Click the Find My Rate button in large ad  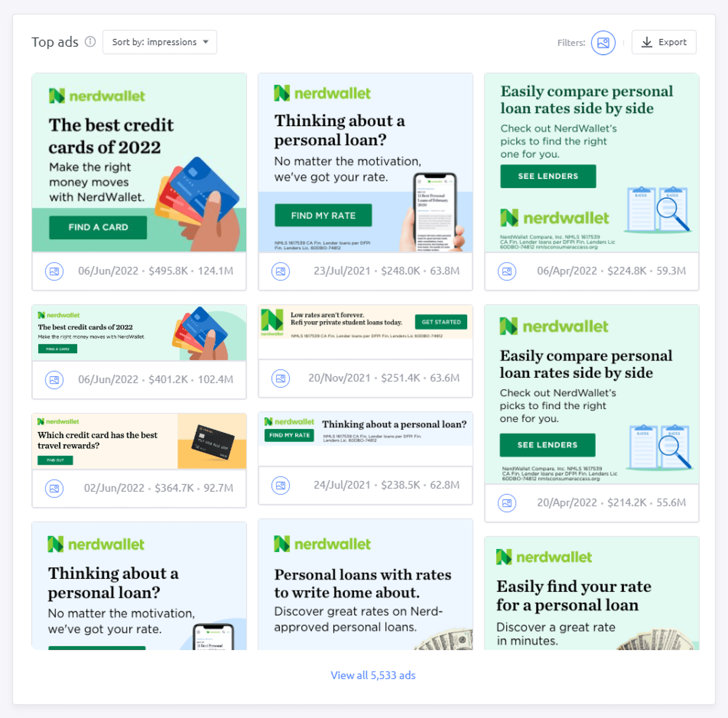click(x=323, y=215)
